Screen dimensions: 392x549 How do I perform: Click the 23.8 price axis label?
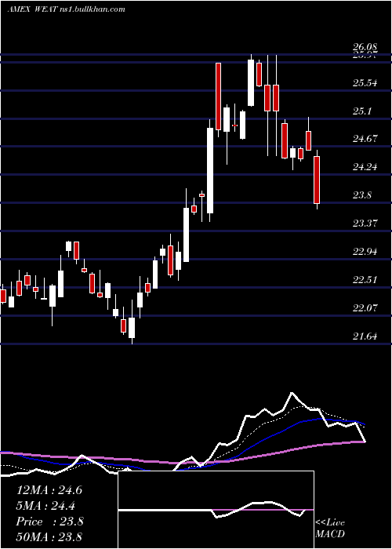click(362, 195)
